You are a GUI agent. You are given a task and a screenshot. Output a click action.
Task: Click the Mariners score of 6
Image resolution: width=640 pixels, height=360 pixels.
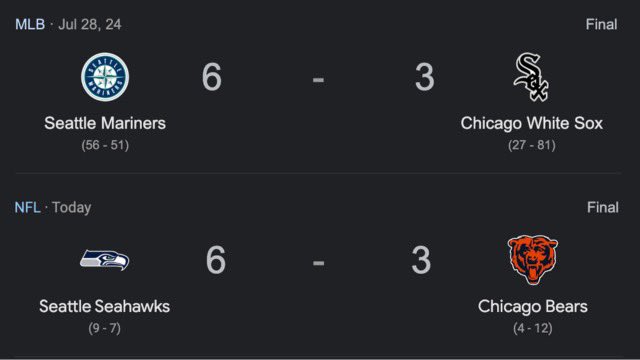[212, 77]
